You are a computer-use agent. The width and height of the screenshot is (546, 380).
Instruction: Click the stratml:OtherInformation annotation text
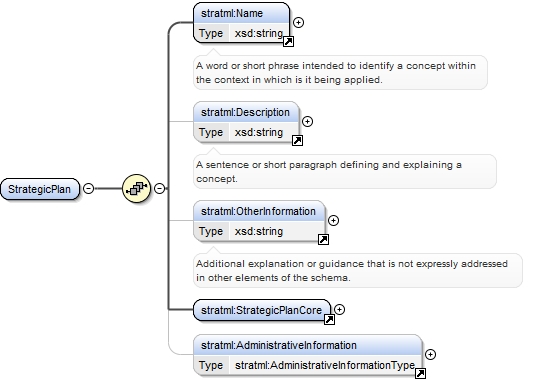coord(352,271)
